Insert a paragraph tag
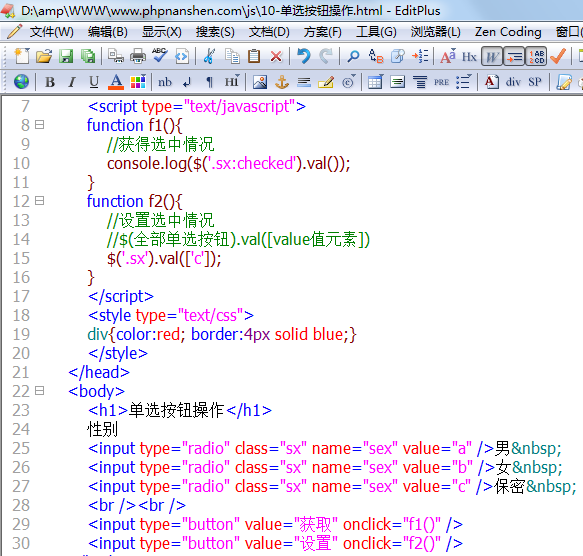Screen dimensions: 583x556 209,82
